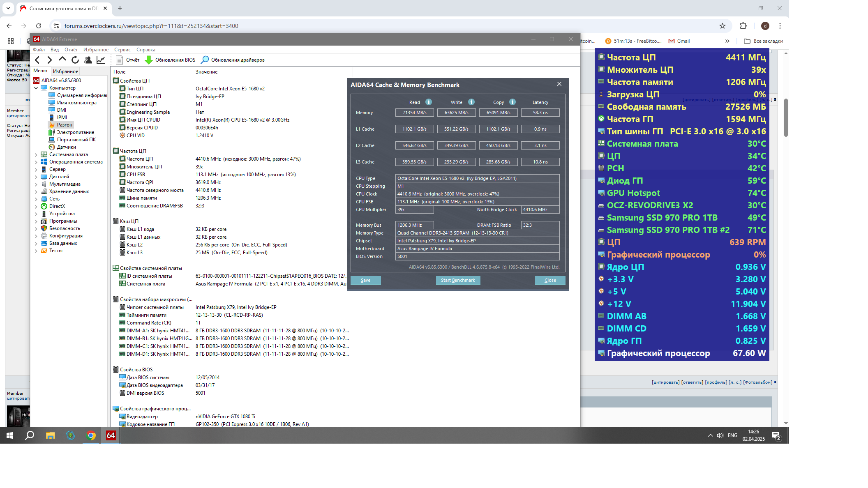Screen dimensions: 868x488
Task: Click the AIDA64 refresh icon
Action: (x=75, y=60)
